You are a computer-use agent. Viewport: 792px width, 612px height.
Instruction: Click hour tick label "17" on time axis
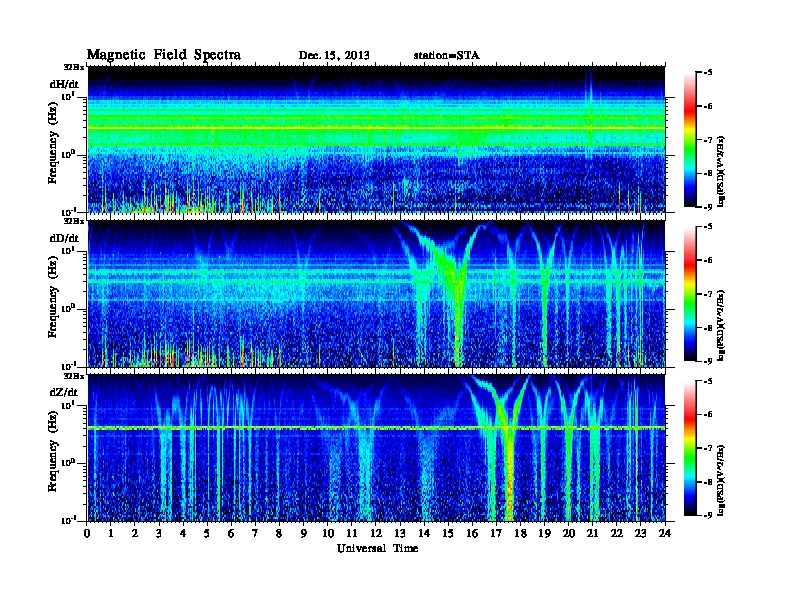(x=496, y=534)
